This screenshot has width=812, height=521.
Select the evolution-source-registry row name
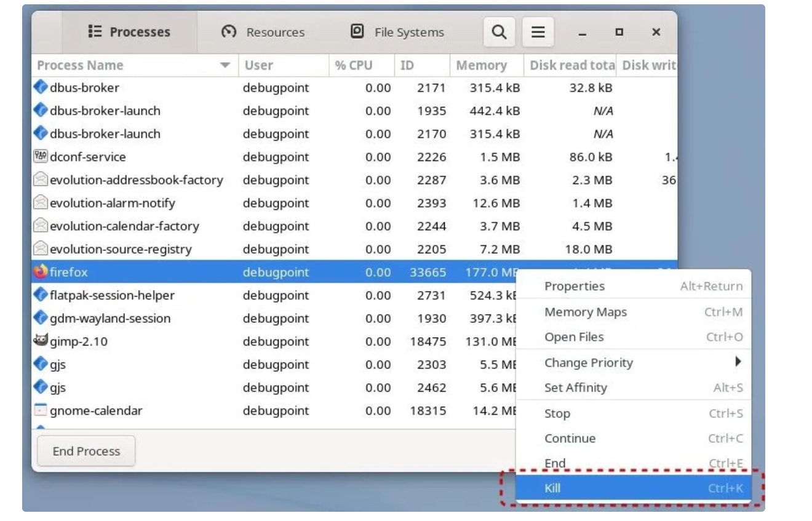tap(121, 249)
